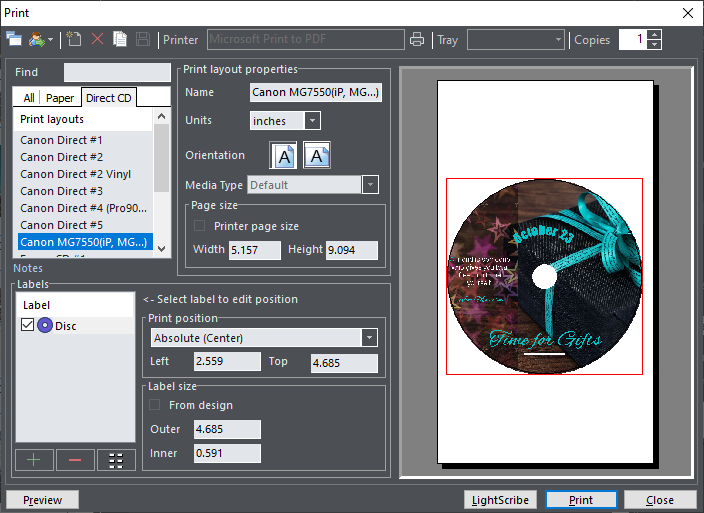Open the Print position dropdown
The image size is (704, 513).
(x=369, y=338)
